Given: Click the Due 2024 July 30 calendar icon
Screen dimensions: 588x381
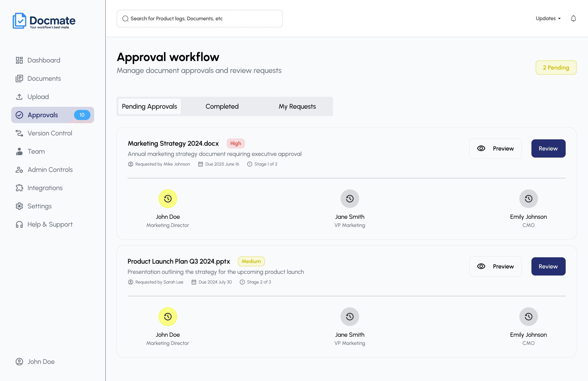Looking at the screenshot, I should [194, 282].
